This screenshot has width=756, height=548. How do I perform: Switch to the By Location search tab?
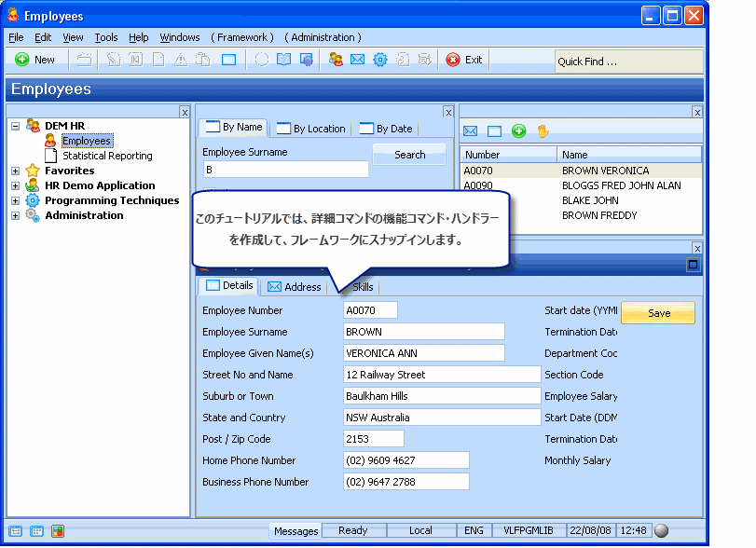click(x=311, y=129)
